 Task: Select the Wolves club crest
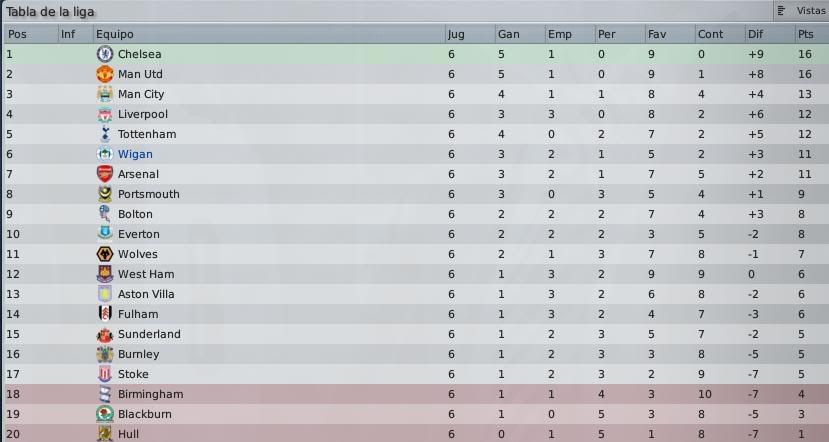(x=105, y=254)
